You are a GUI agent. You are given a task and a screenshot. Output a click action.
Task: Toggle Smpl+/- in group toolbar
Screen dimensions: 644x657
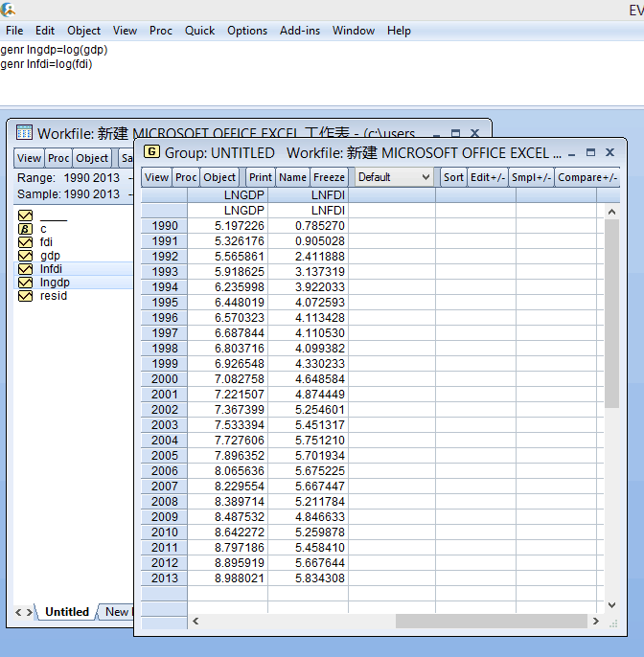(x=530, y=177)
